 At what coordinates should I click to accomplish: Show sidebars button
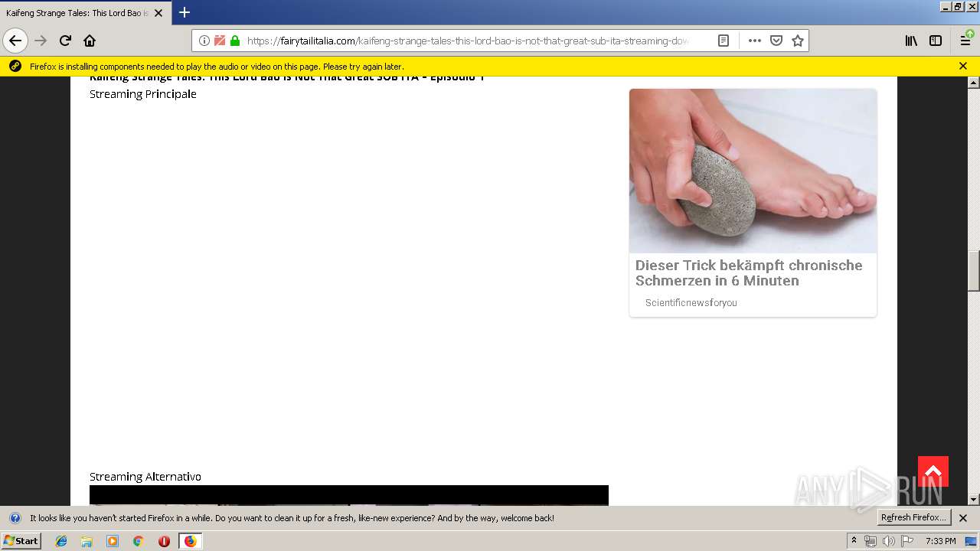[x=936, y=41]
